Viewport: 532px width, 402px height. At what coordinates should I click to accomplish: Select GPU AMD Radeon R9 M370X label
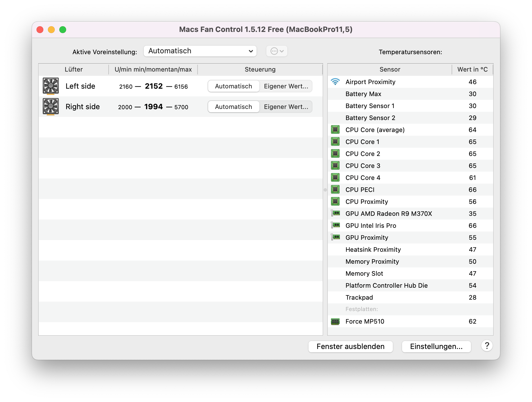coord(389,214)
